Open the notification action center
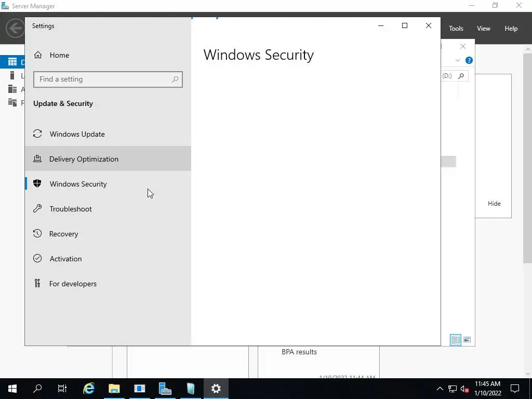The width and height of the screenshot is (532, 399). (515, 389)
